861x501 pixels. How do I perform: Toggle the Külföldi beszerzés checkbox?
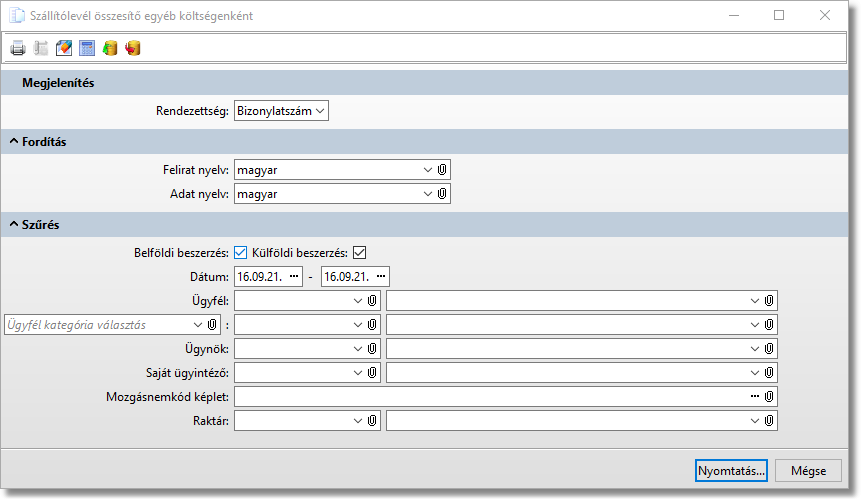coord(360,252)
